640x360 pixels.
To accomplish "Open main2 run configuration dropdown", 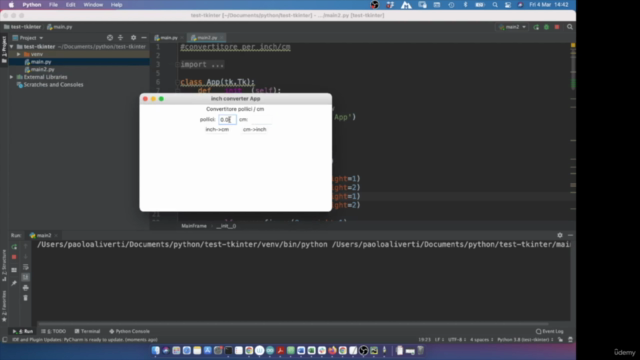I will tap(512, 27).
